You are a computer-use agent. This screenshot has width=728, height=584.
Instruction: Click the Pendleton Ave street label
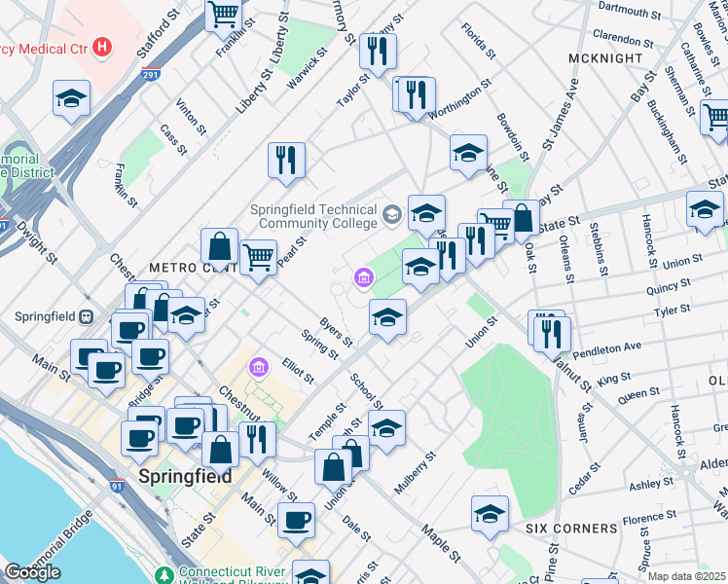(606, 350)
